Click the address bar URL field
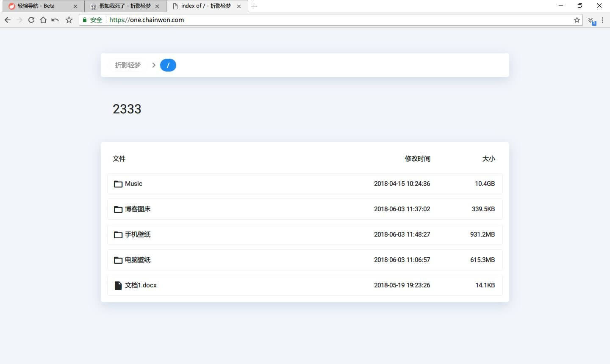Image resolution: width=610 pixels, height=364 pixels. [330, 20]
